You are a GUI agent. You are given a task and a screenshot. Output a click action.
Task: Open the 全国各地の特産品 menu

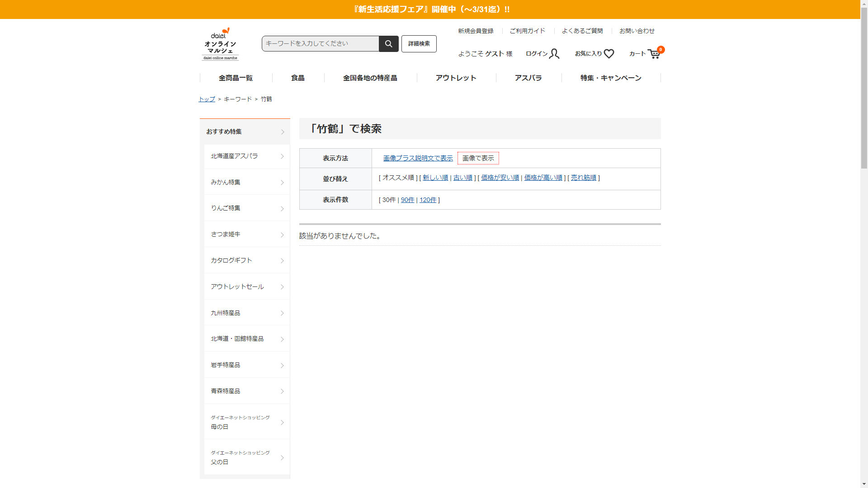pos(370,78)
